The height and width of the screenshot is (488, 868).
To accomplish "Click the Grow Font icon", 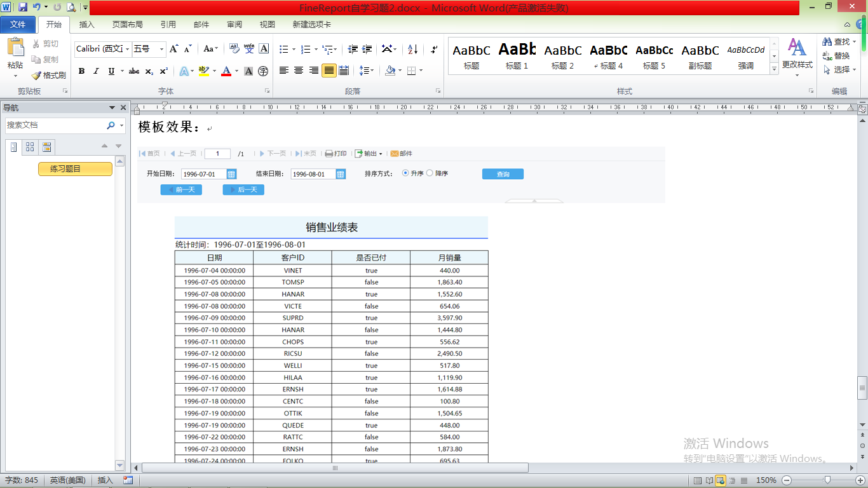I will [174, 49].
